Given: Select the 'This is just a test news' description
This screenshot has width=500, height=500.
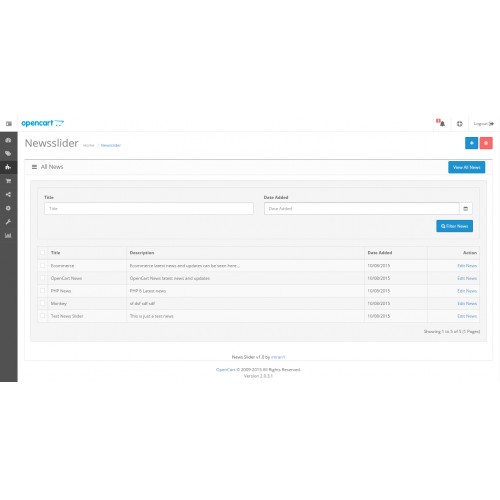Looking at the screenshot, I should tap(152, 316).
